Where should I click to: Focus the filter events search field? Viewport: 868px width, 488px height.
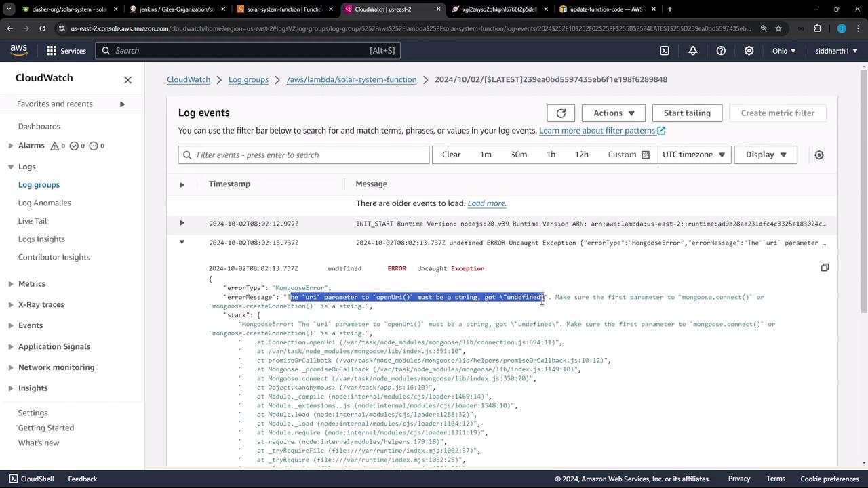[304, 155]
